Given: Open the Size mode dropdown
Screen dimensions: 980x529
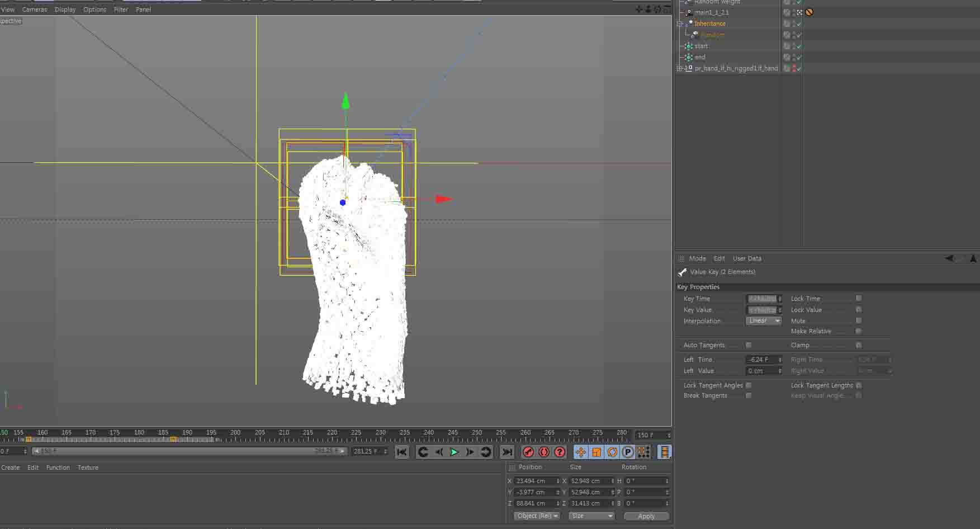Looking at the screenshot, I should tap(591, 516).
